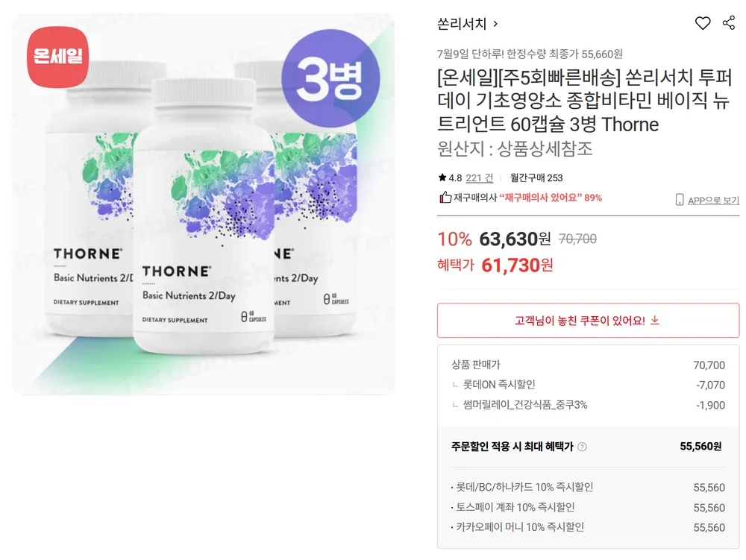Click the thumbs-up 재구매의사 icon
The image size is (746, 560).
pyautogui.click(x=445, y=198)
